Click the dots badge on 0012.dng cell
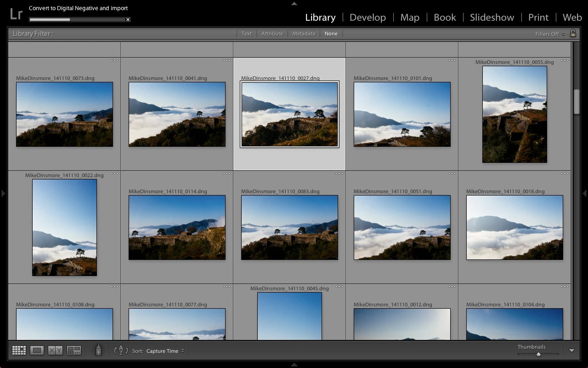The image size is (588, 368). point(452,287)
